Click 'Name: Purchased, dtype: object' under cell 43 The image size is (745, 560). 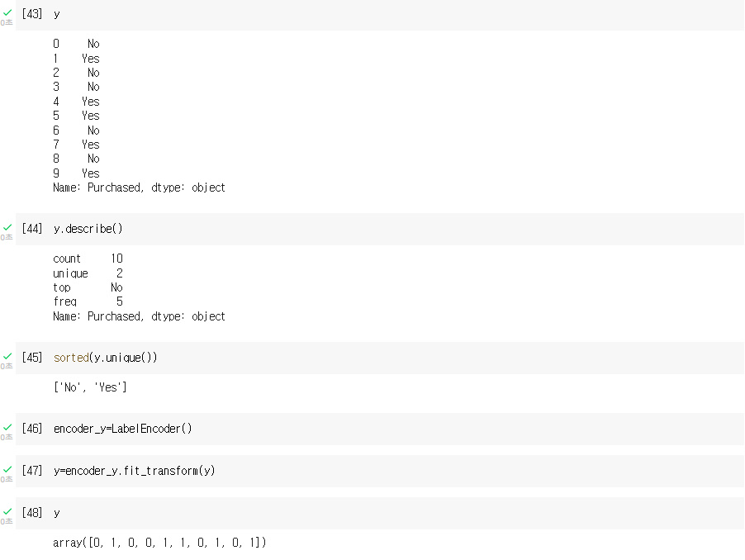coord(139,187)
